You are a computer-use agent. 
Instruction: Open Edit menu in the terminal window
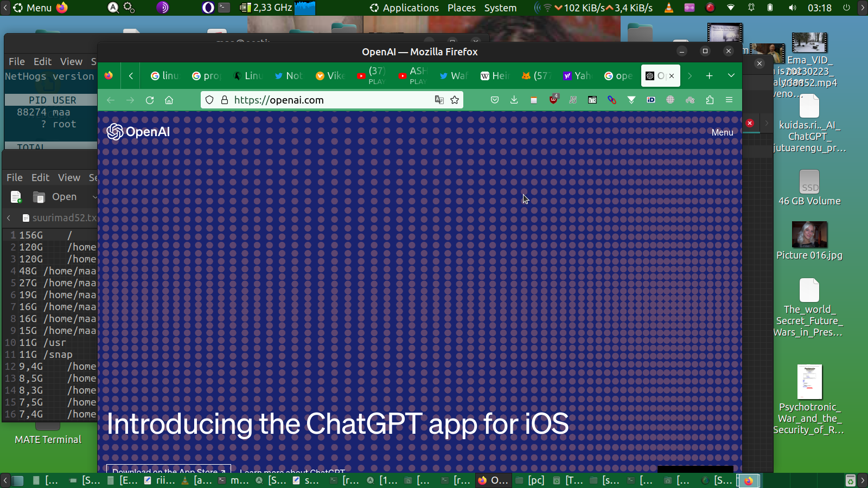coord(42,61)
